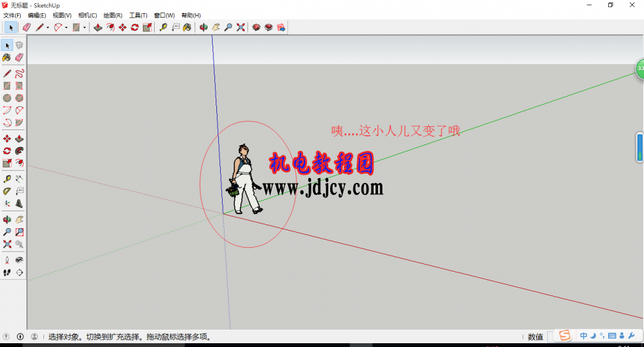Open the IME soft keyboard
644x347 pixels.
pyautogui.click(x=612, y=336)
